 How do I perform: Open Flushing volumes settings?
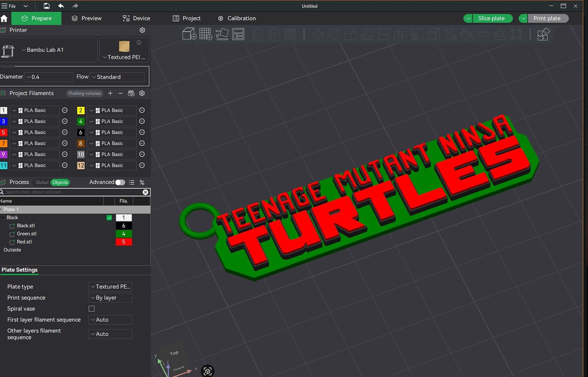pyautogui.click(x=85, y=93)
